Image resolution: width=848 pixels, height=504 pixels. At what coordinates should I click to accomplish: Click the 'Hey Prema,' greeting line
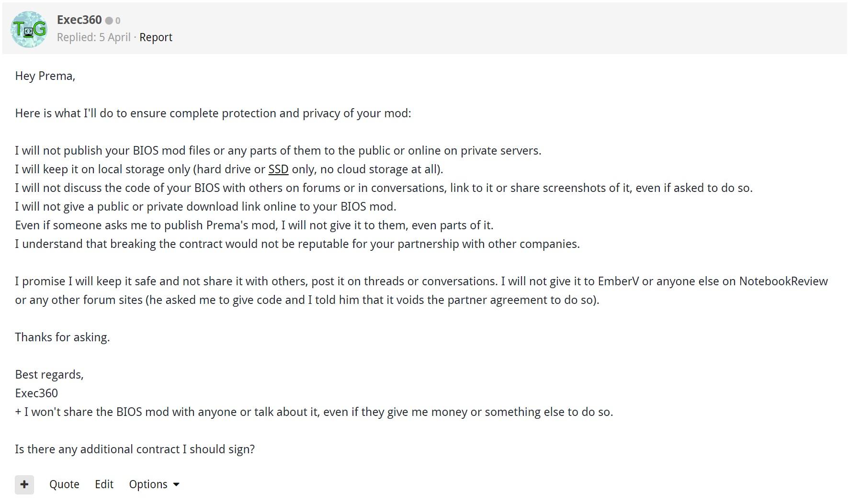[x=45, y=76]
